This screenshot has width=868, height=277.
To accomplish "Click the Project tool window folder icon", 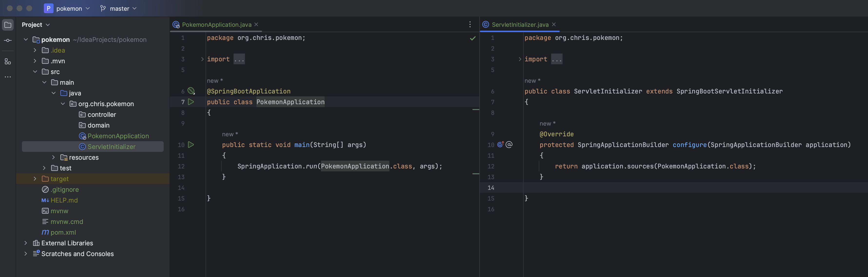I will 8,25.
